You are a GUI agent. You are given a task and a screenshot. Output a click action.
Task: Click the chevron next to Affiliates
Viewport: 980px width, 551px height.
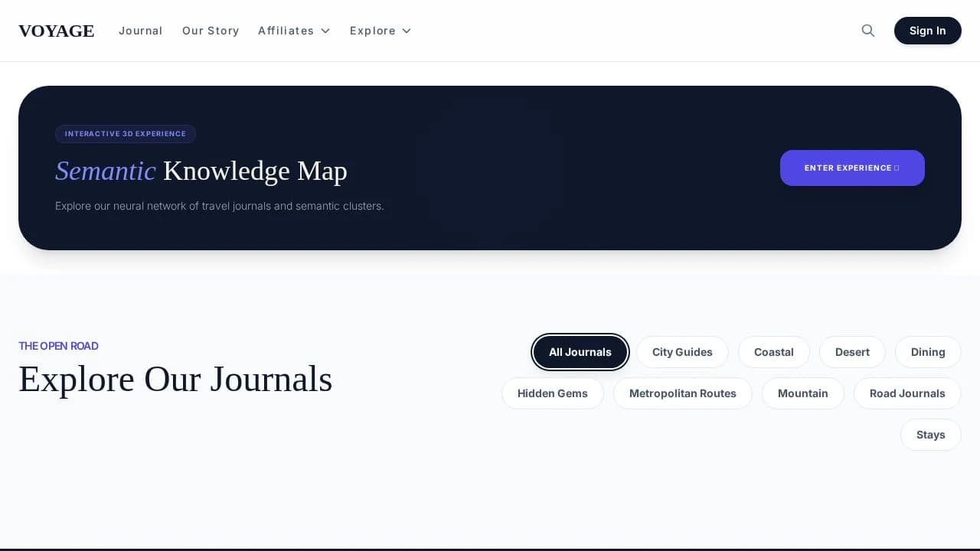[x=325, y=31]
